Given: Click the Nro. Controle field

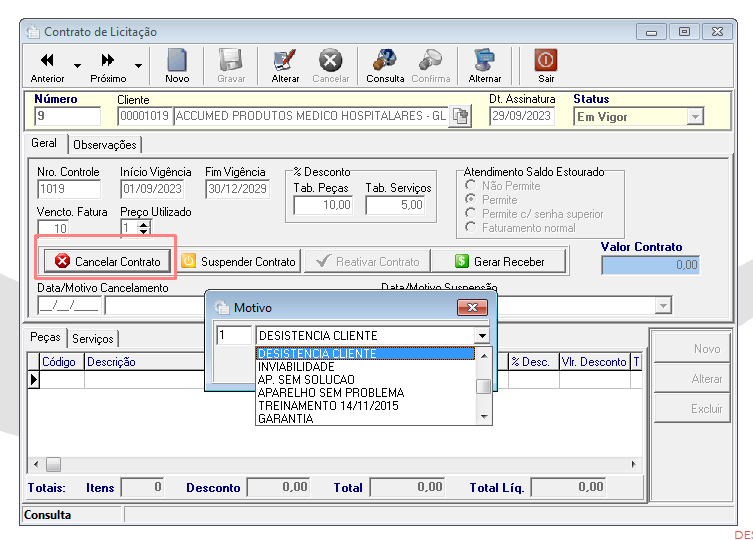Looking at the screenshot, I should (x=69, y=189).
